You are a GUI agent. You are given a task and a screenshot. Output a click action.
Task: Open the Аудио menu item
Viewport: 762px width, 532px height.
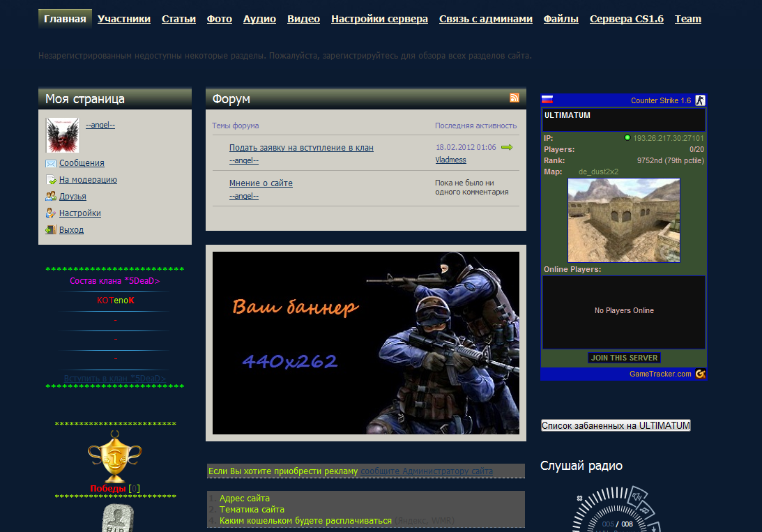(x=259, y=19)
